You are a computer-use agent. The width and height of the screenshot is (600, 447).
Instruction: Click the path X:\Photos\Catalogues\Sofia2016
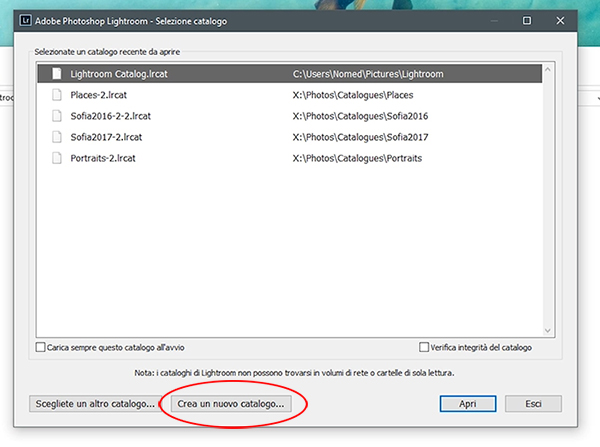(x=360, y=116)
